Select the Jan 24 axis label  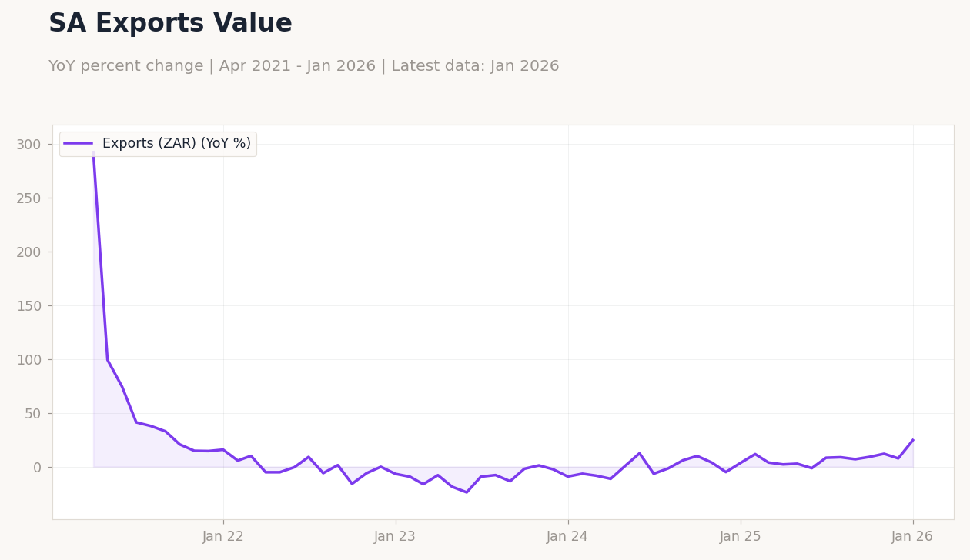pos(567,536)
